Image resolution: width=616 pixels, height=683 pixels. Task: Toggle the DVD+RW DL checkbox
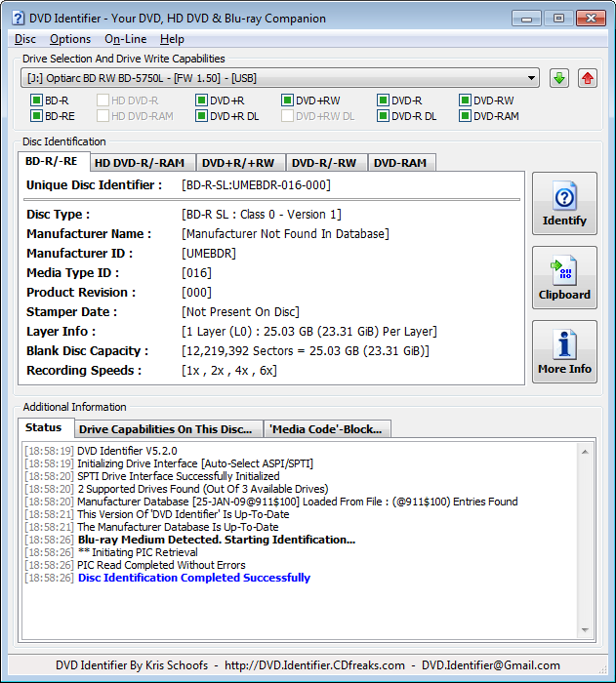pos(287,116)
